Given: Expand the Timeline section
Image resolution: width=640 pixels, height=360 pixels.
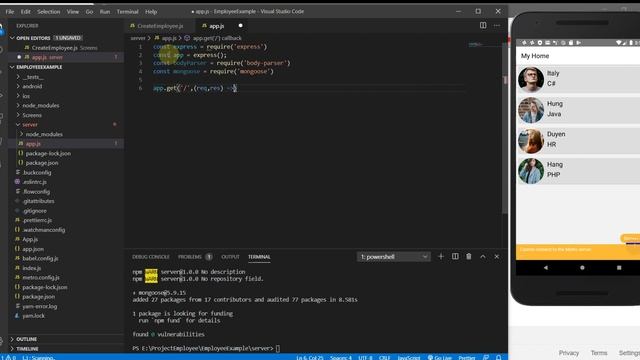Looking at the screenshot, I should tap(27, 349).
